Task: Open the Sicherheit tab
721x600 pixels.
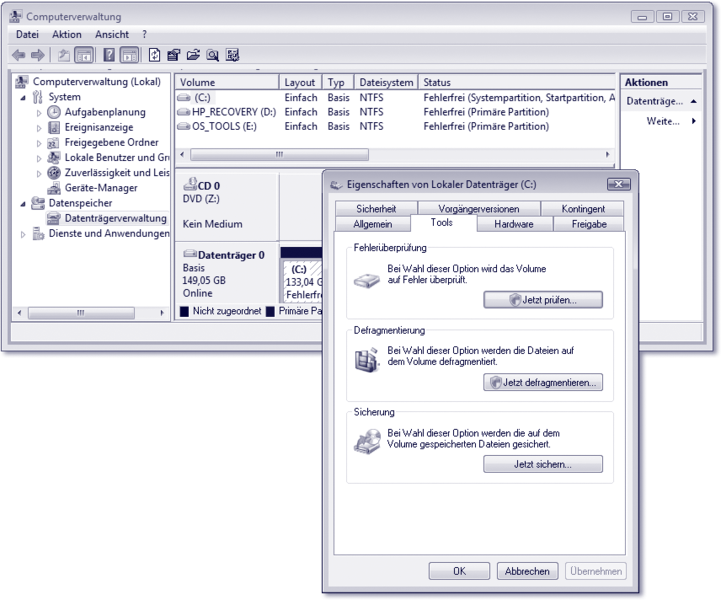Action: (x=374, y=209)
